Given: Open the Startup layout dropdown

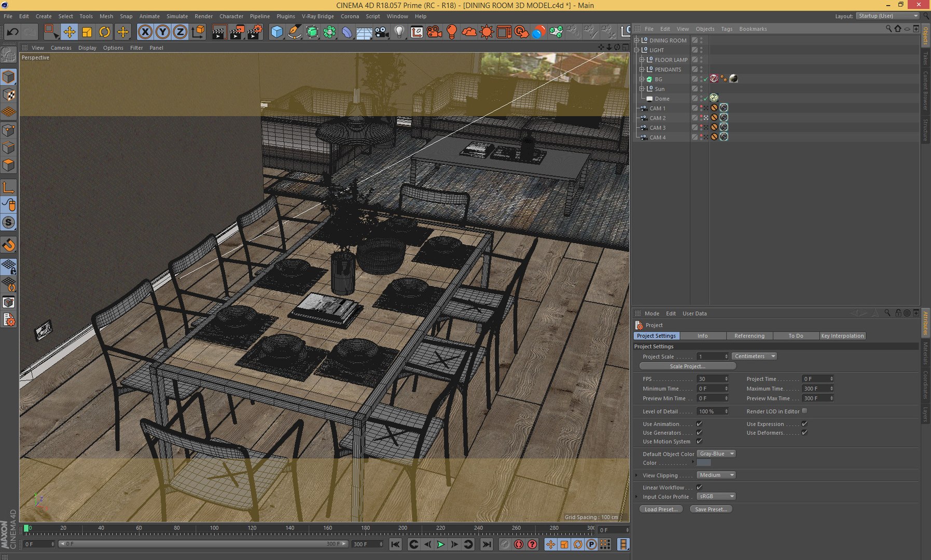Looking at the screenshot, I should click(x=887, y=16).
